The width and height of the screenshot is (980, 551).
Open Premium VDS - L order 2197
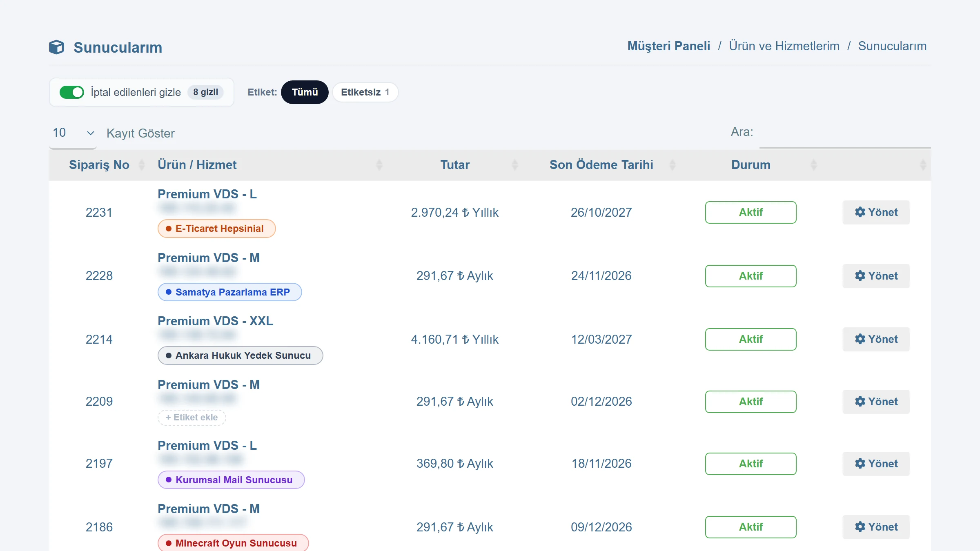(x=207, y=446)
